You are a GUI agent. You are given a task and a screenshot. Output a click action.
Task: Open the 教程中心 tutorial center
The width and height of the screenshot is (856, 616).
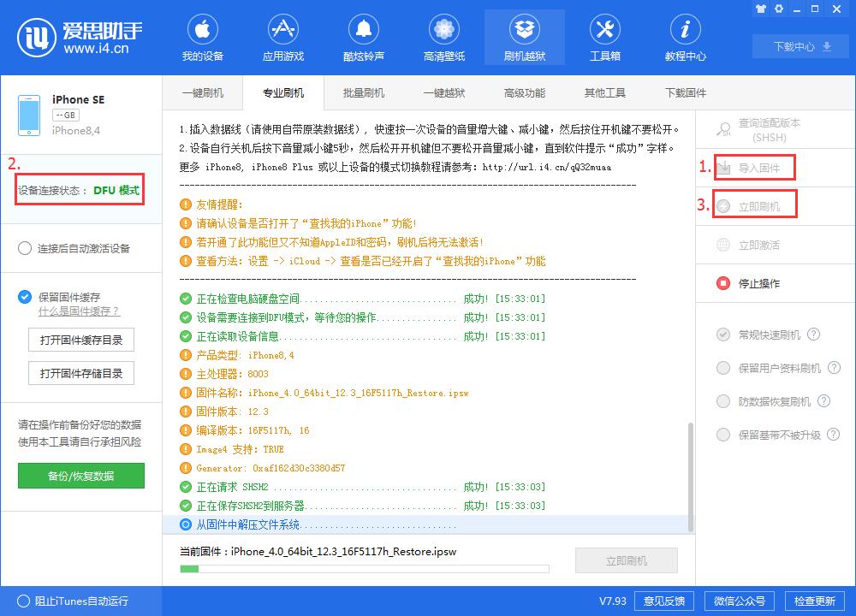[684, 37]
